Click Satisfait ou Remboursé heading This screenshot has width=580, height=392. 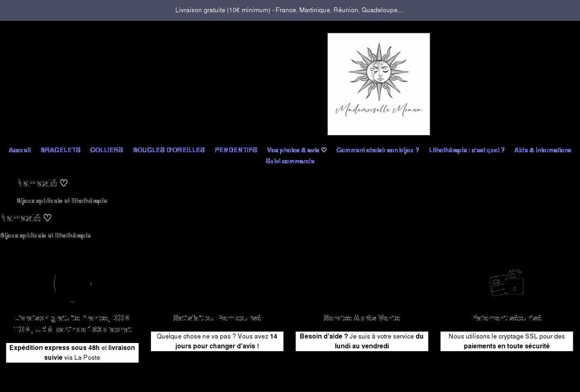[217, 318]
